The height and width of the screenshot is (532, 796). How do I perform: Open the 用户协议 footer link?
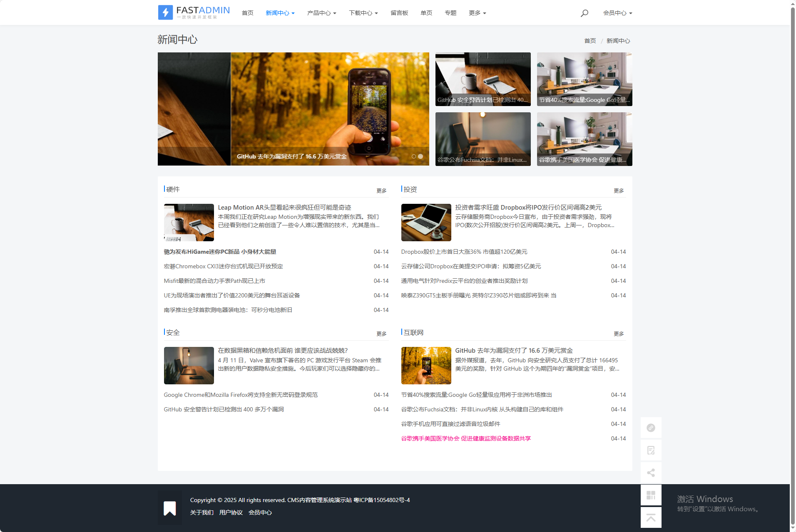click(231, 512)
